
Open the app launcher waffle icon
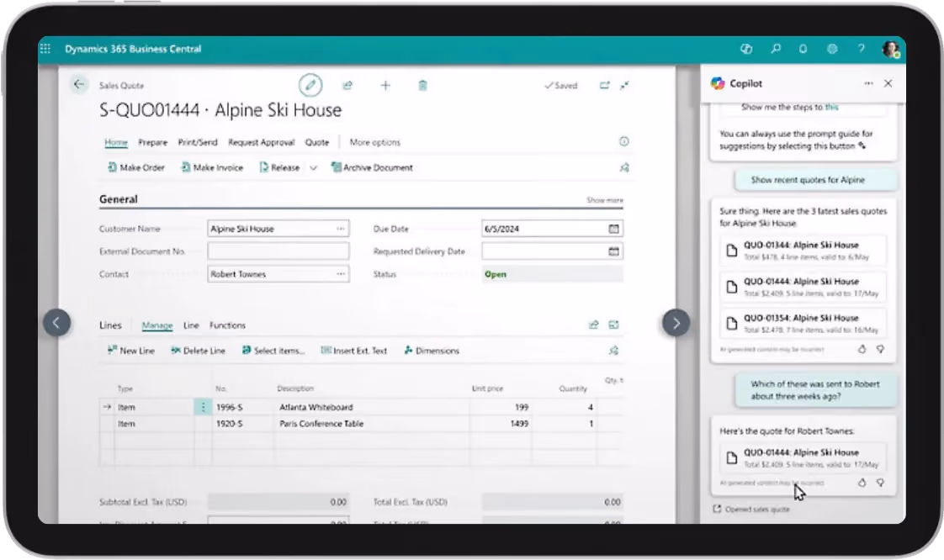pos(45,49)
